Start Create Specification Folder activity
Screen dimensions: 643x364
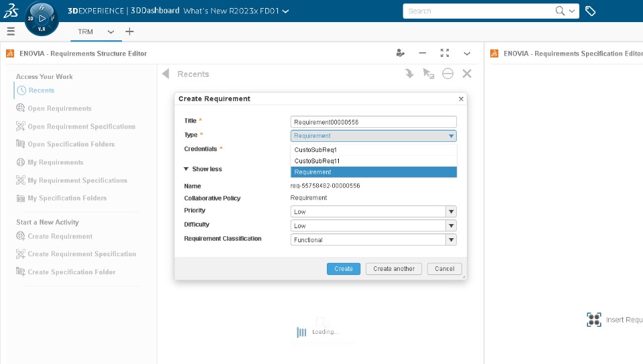click(x=72, y=272)
